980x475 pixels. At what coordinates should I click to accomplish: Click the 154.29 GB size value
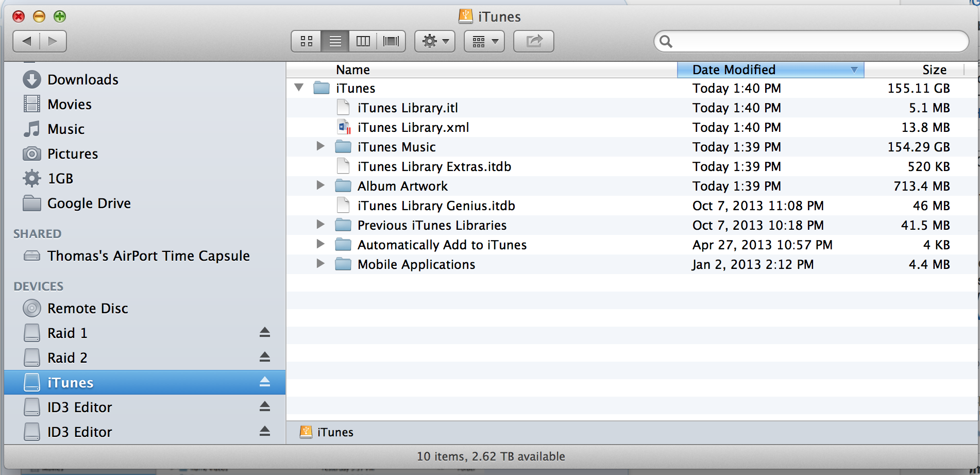click(x=919, y=147)
